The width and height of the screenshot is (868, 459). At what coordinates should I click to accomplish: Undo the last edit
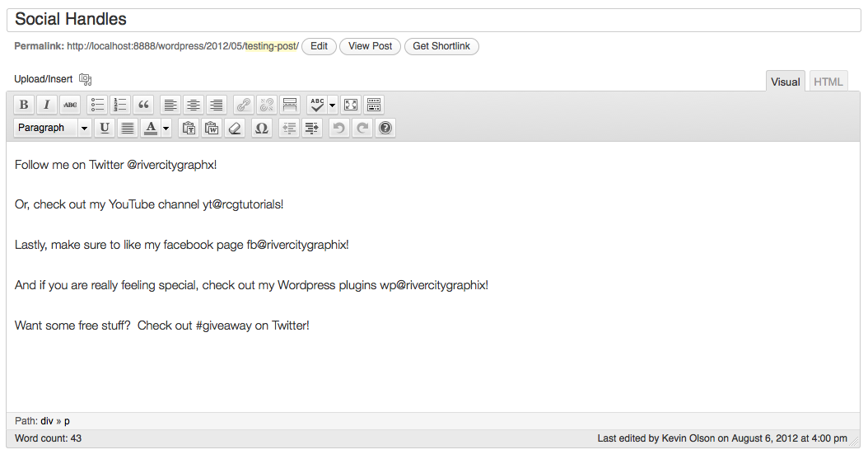[x=338, y=128]
